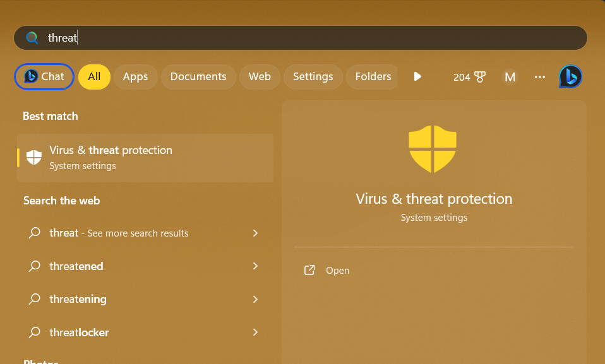The width and height of the screenshot is (605, 364).
Task: Expand the threatened suggestion chevron
Action: 255,266
